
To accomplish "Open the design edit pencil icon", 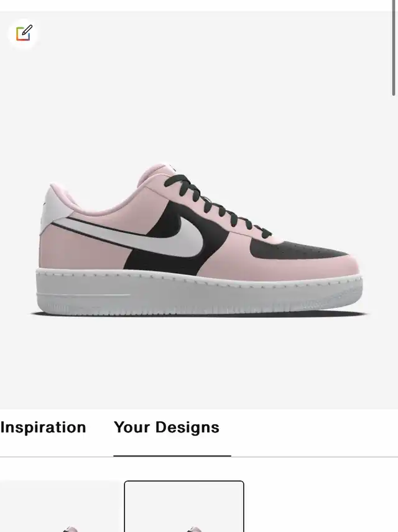I will coord(23,34).
